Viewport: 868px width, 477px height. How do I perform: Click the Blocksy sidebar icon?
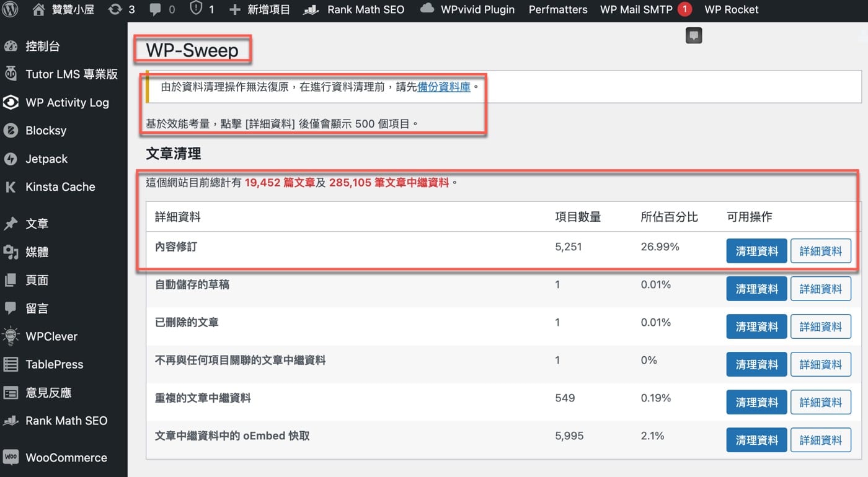11,130
